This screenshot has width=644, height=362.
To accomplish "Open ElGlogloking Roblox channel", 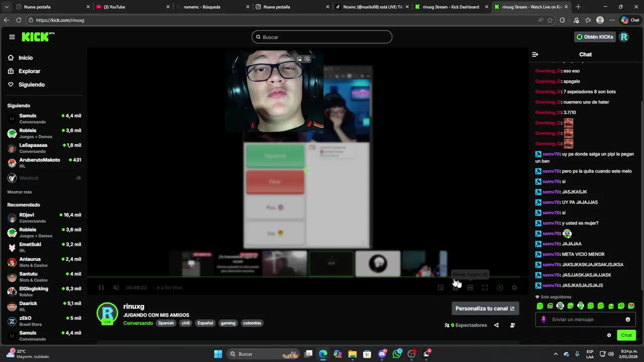I will tap(44, 291).
